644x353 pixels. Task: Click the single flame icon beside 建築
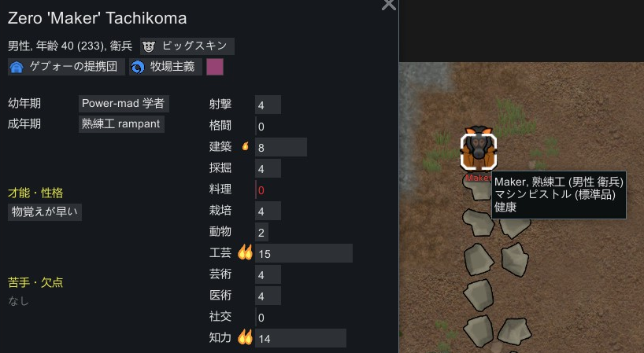tap(245, 146)
